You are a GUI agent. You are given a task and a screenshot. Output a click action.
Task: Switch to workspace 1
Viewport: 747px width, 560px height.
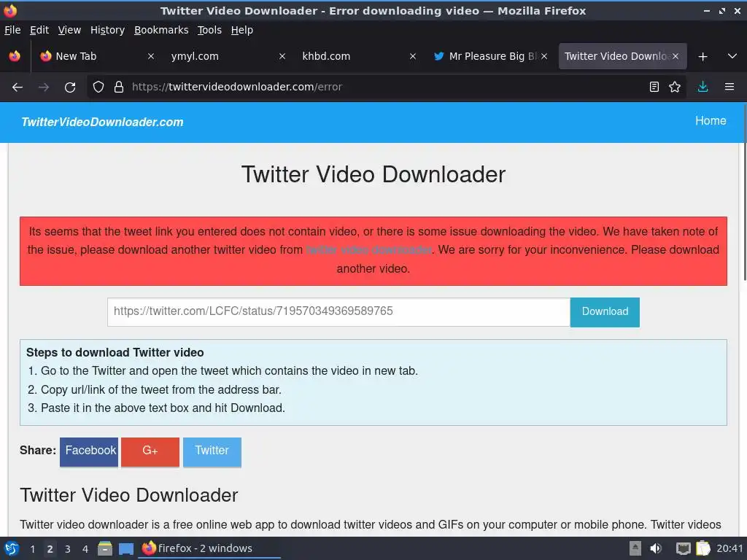[x=33, y=549]
